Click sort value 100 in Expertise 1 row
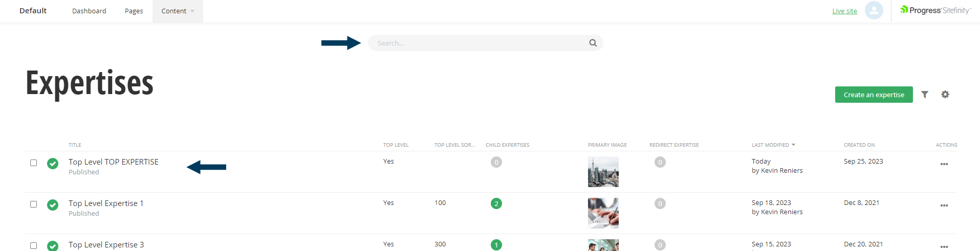Viewport: 980px width, 251px height. coord(440,203)
